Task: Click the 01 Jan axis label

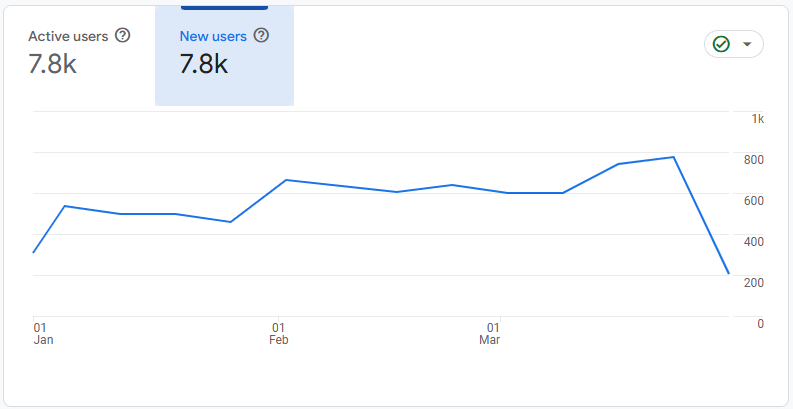Action: point(43,334)
